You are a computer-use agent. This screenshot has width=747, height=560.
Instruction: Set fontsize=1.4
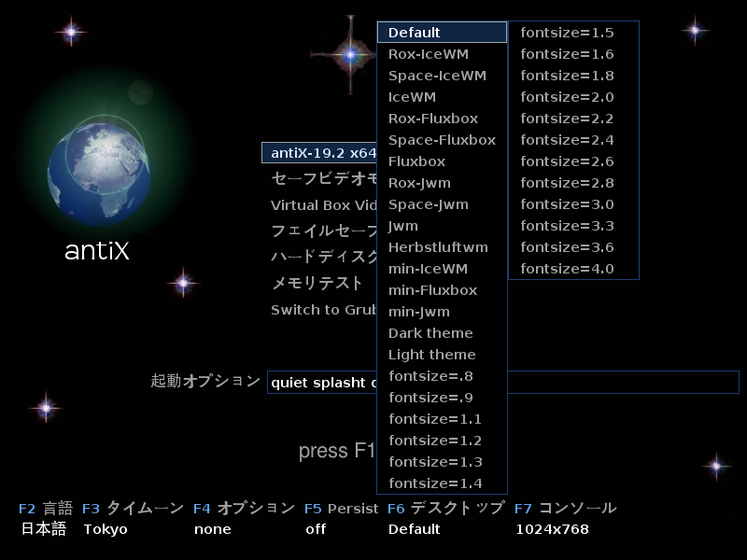pos(442,483)
